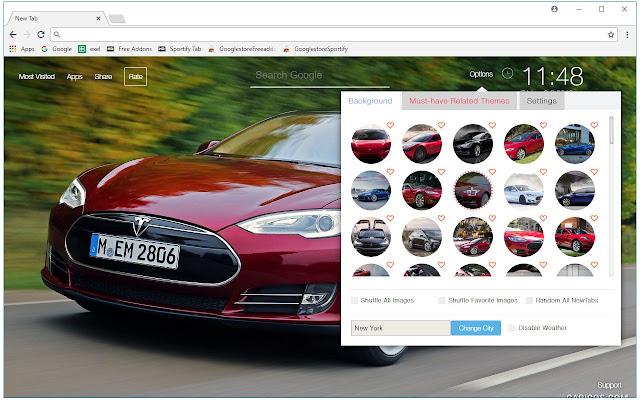The height and width of the screenshot is (400, 640).
Task: Favorite the third row first thumbnail heart
Action: (390, 218)
